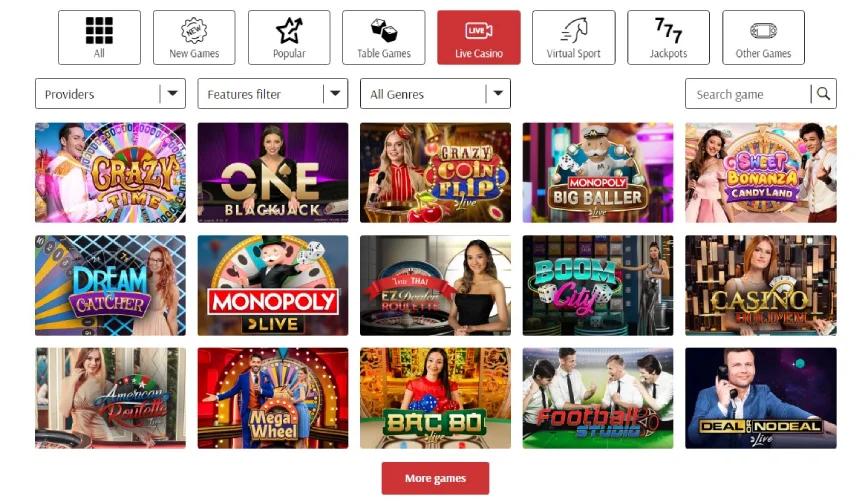The width and height of the screenshot is (868, 502).
Task: Open Deal or No Deal Live
Action: (761, 398)
